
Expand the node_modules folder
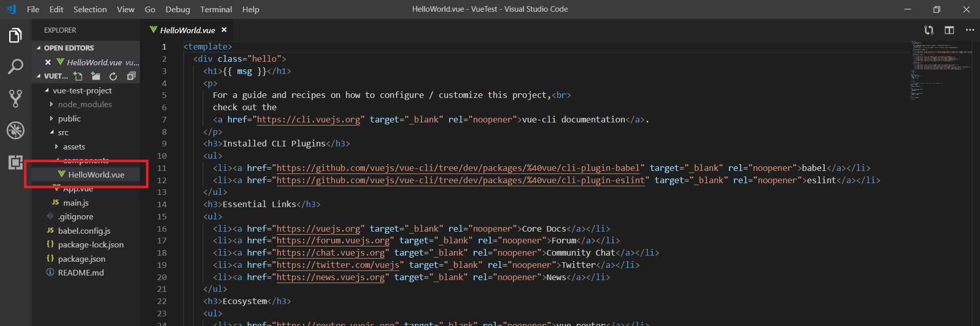coord(51,104)
